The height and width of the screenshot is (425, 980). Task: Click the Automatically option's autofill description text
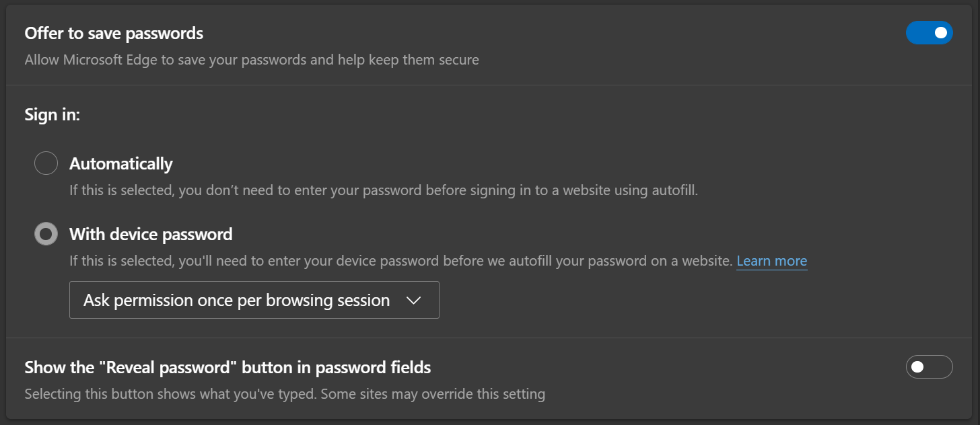(x=384, y=190)
